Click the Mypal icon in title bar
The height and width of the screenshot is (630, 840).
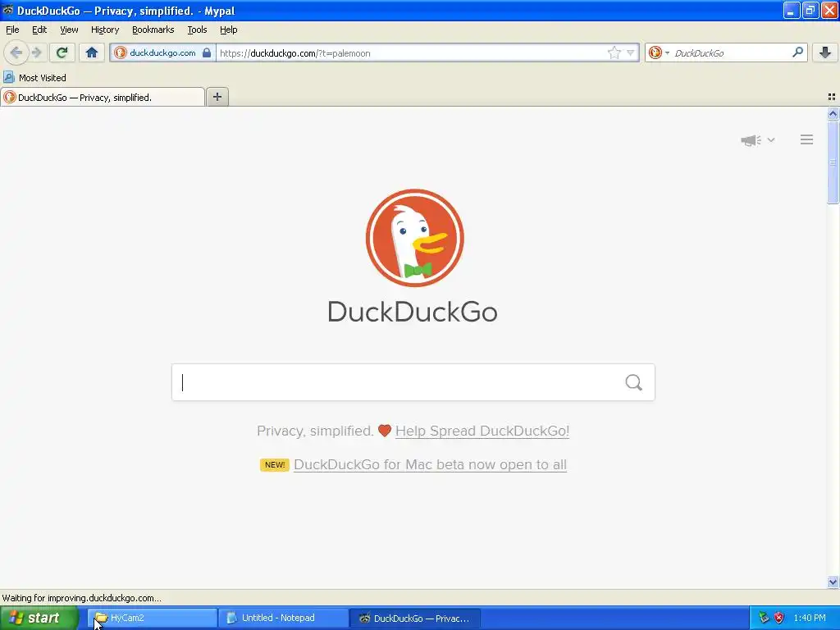tap(8, 10)
